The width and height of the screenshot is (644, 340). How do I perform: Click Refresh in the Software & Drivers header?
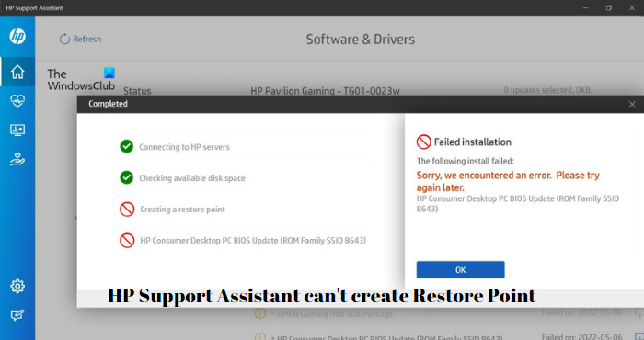pos(81,39)
